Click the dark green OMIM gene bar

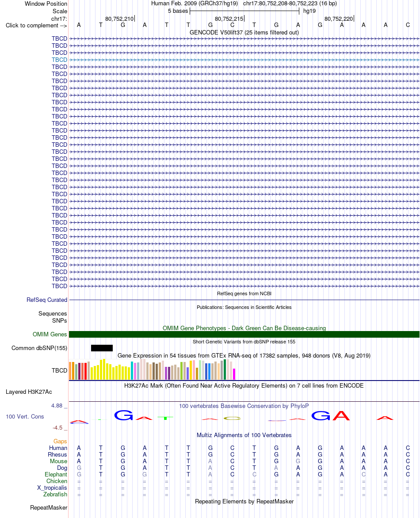pos(244,334)
